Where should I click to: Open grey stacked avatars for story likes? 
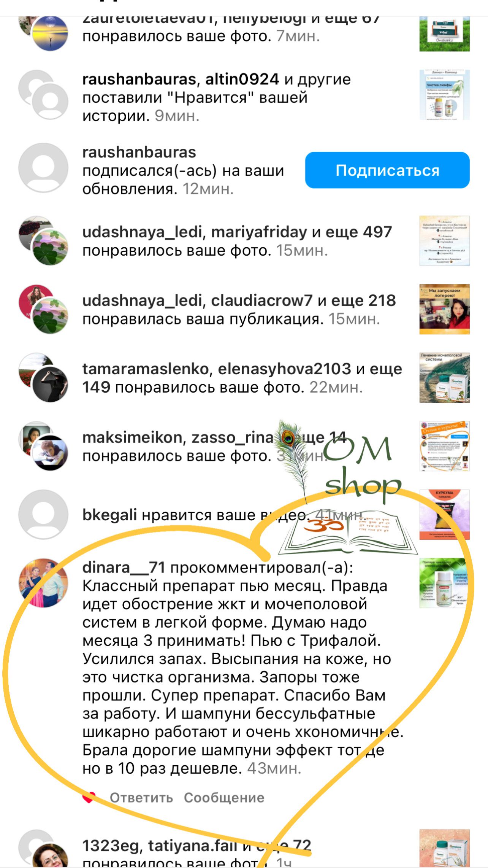[x=43, y=95]
